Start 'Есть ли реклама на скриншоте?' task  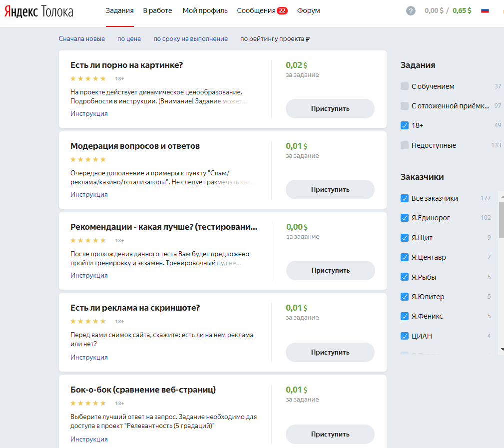[330, 352]
